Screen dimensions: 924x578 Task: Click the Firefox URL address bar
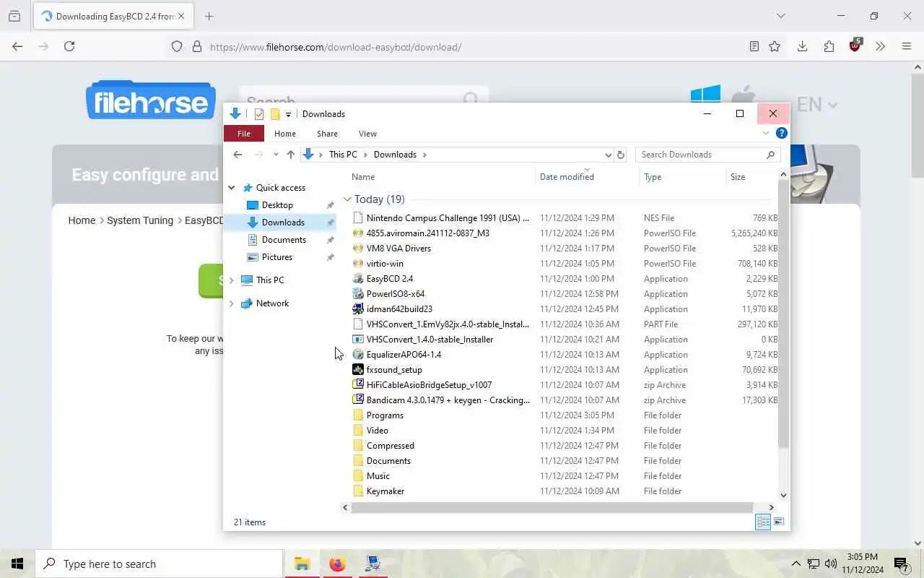click(x=462, y=47)
